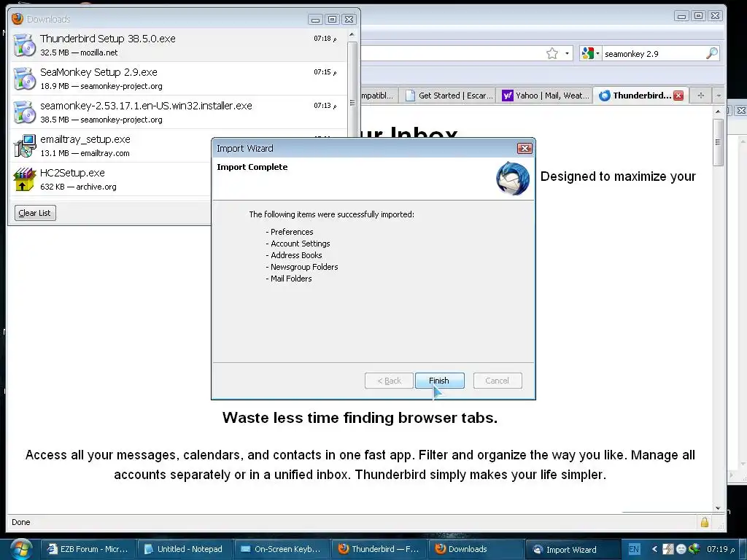Viewport: 747px width, 560px height.
Task: Click seamonkey-2.53.17.1 installer download icon
Action: coord(24,112)
